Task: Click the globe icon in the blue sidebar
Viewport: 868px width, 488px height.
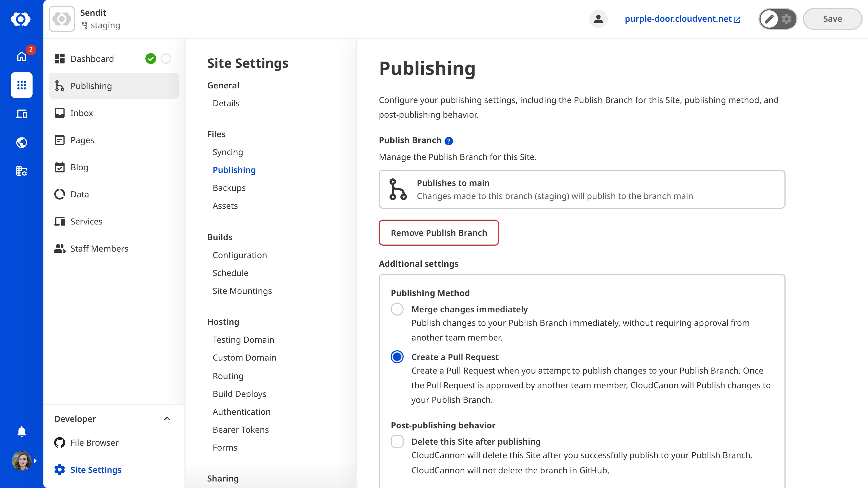Action: (x=21, y=142)
